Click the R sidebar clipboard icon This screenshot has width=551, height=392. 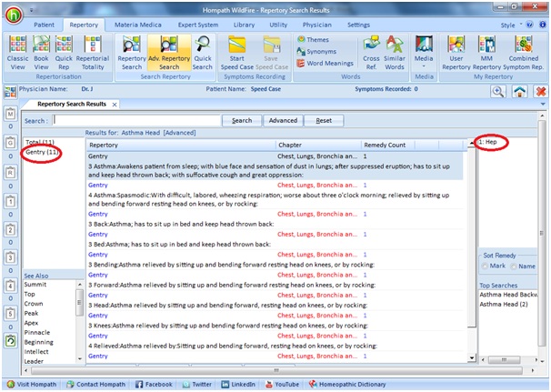coord(11,173)
